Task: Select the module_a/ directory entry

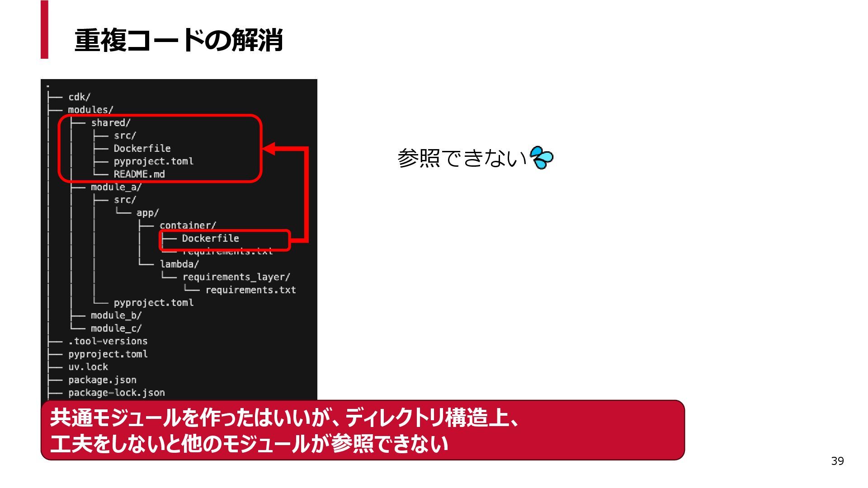Action: click(116, 187)
